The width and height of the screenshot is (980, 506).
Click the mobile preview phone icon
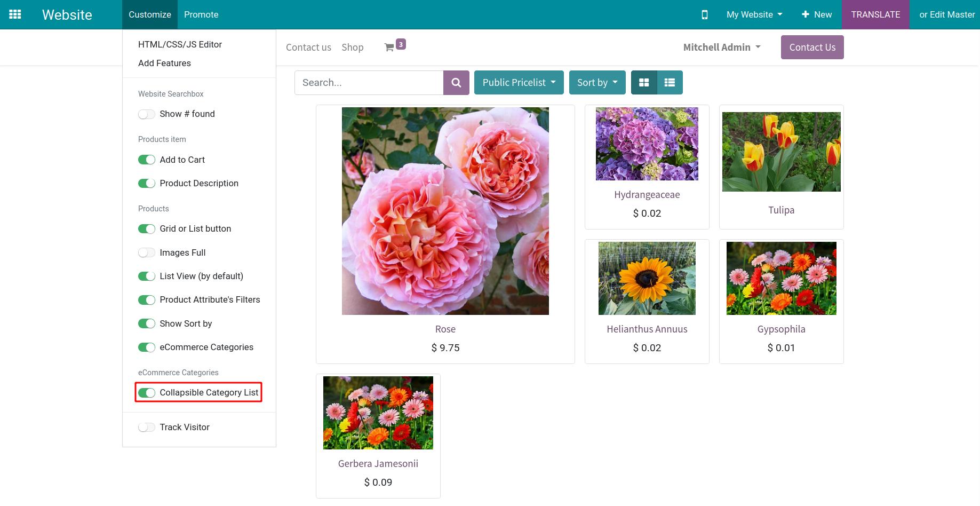pos(704,14)
